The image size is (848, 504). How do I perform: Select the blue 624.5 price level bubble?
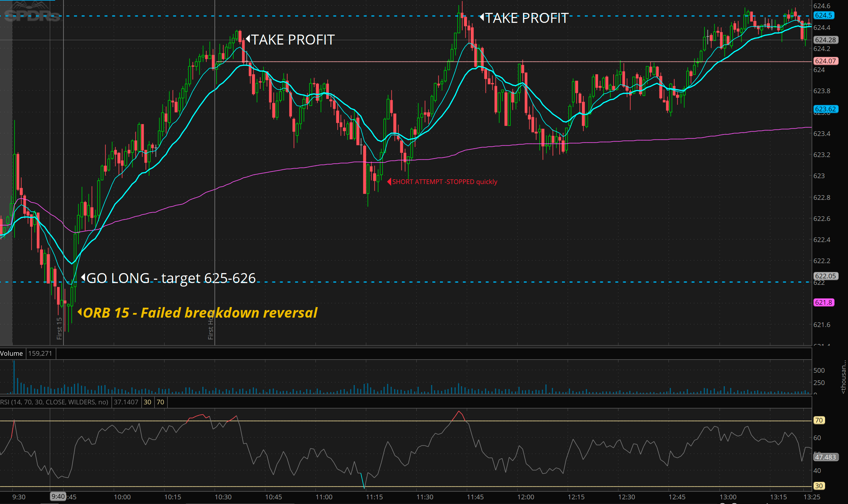coord(824,15)
